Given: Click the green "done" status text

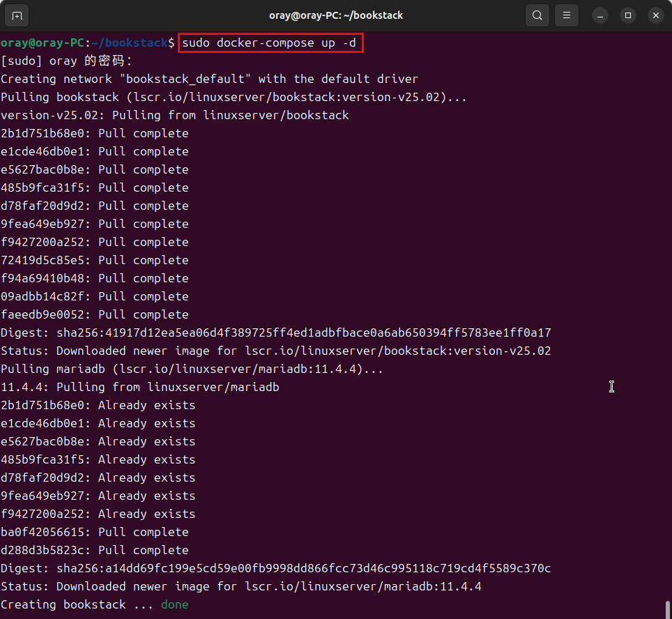Looking at the screenshot, I should tap(174, 604).
